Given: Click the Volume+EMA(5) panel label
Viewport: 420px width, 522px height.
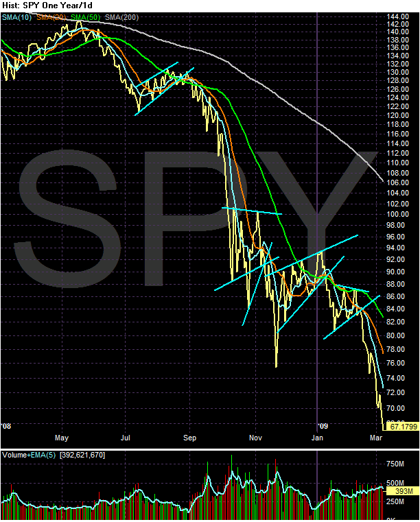Looking at the screenshot, I should (29, 455).
